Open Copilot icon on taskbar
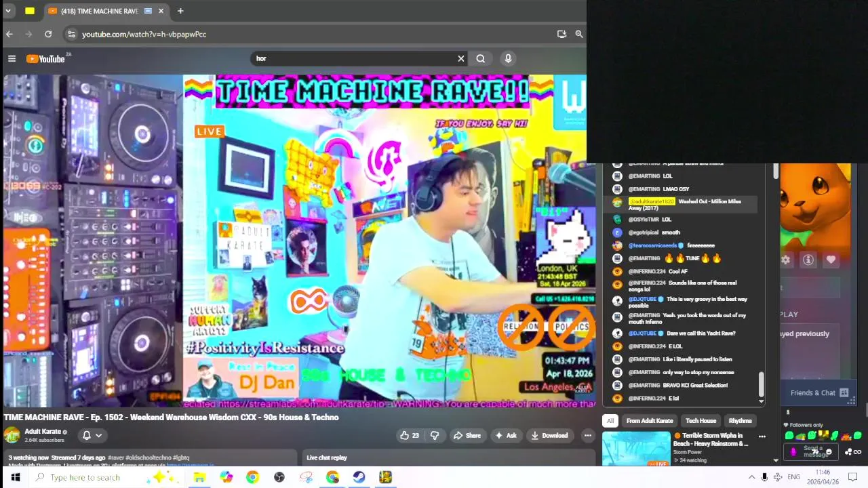This screenshot has width=868, height=488. pos(226,477)
